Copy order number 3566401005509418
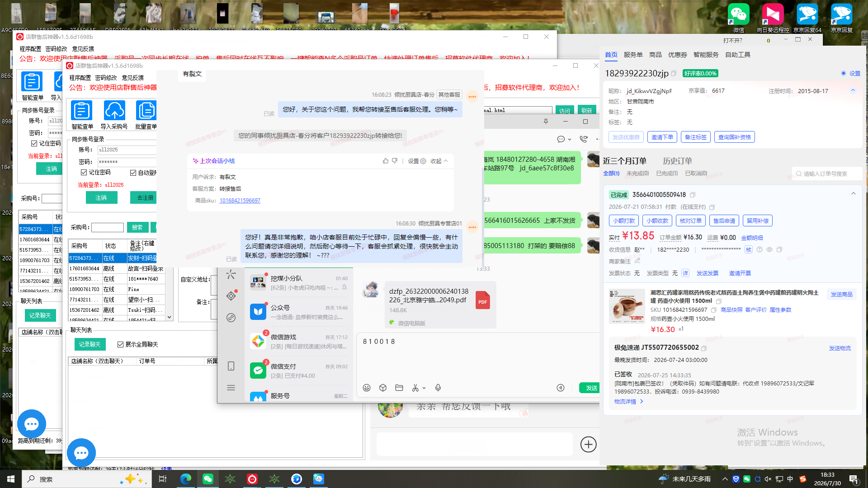This screenshot has width=868, height=488. pyautogui.click(x=693, y=195)
